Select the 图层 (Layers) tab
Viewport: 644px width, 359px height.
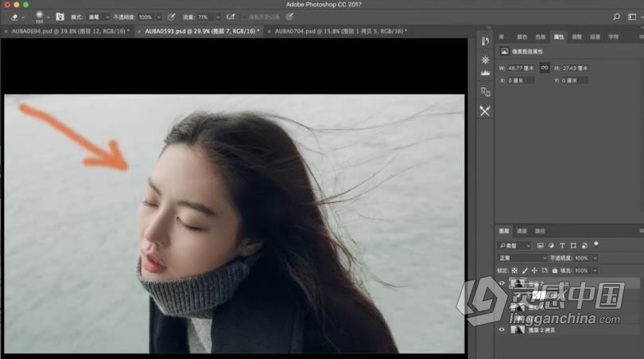504,231
